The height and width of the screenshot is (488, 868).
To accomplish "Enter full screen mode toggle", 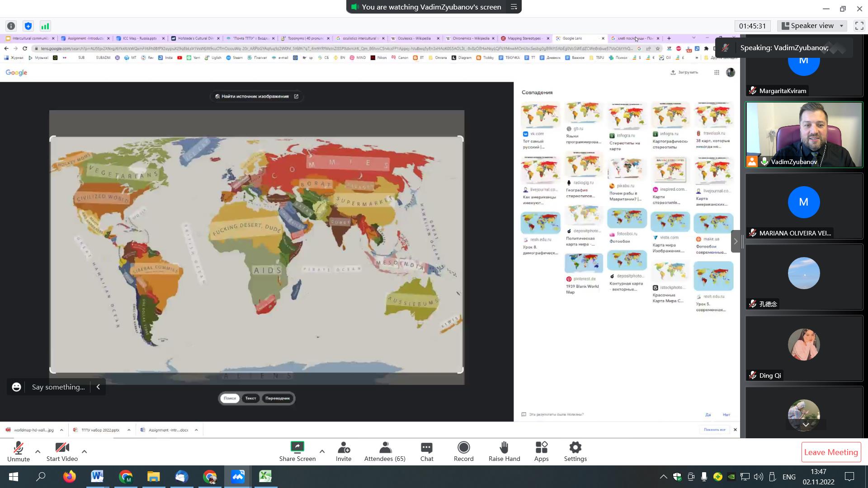I will (859, 26).
